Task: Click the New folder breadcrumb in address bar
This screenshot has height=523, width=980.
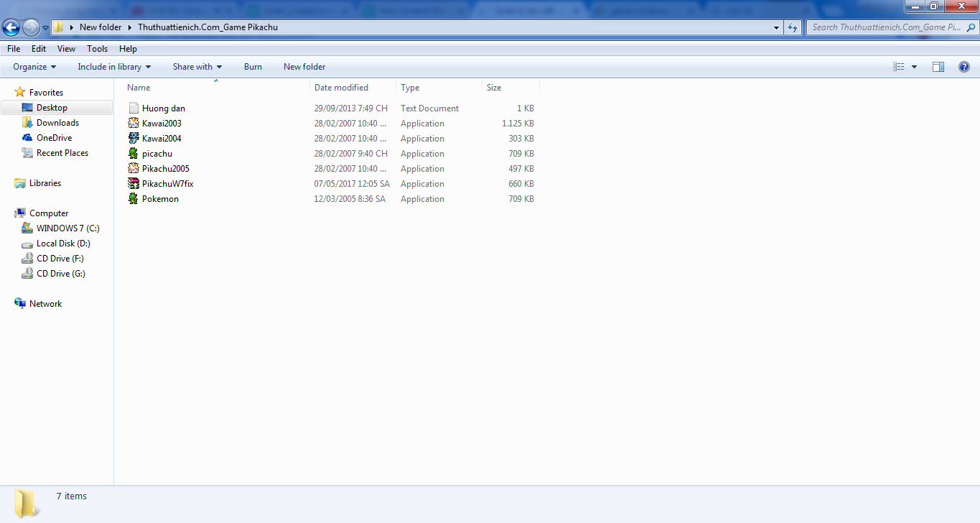Action: click(101, 27)
